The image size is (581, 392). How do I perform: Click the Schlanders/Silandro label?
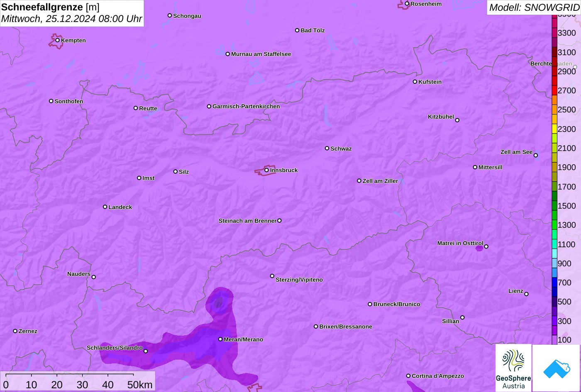[115, 348]
